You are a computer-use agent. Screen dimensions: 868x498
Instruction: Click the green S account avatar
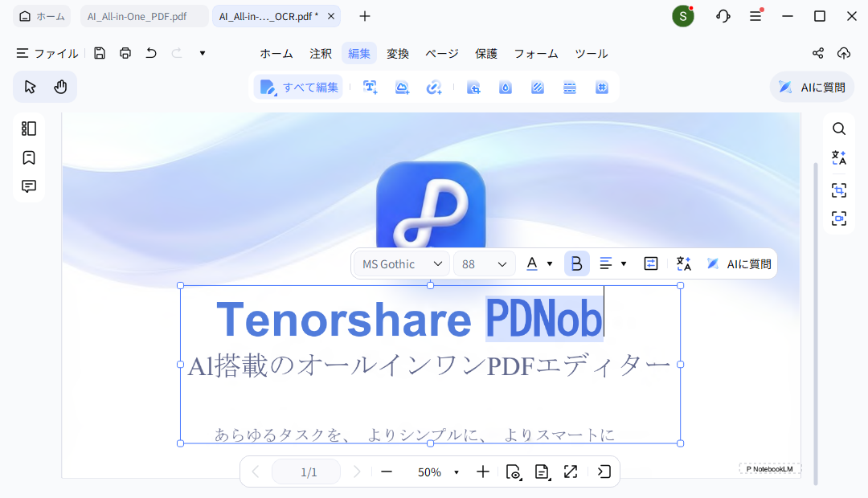tap(683, 16)
